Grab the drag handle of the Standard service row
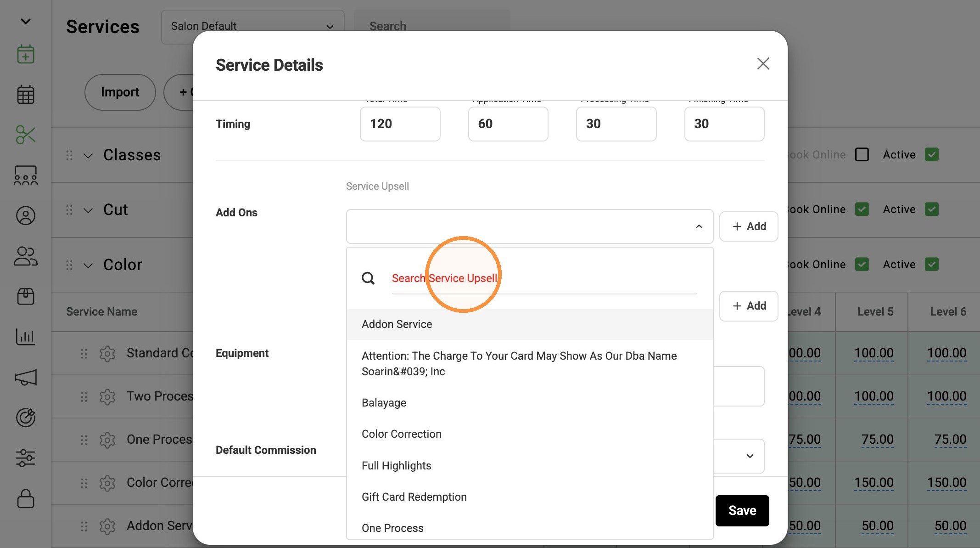Screen dimensions: 980x548 (84, 353)
